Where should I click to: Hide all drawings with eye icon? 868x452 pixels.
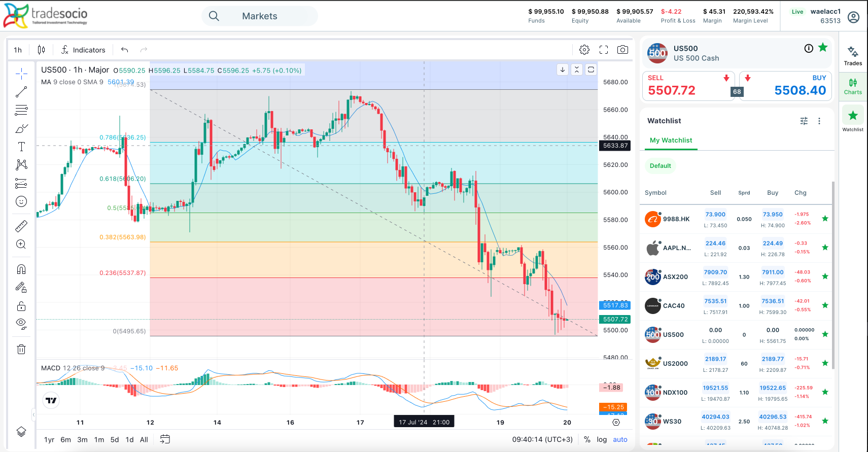pos(21,324)
